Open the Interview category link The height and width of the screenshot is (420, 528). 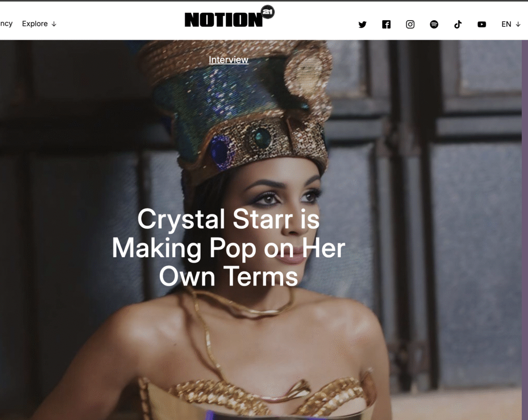228,60
